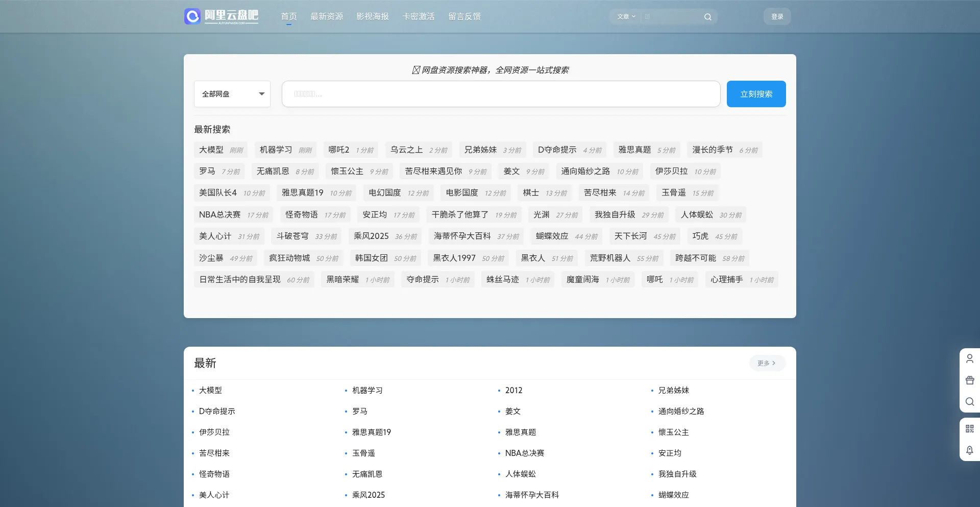Open the 影视海报 nav item

click(373, 16)
